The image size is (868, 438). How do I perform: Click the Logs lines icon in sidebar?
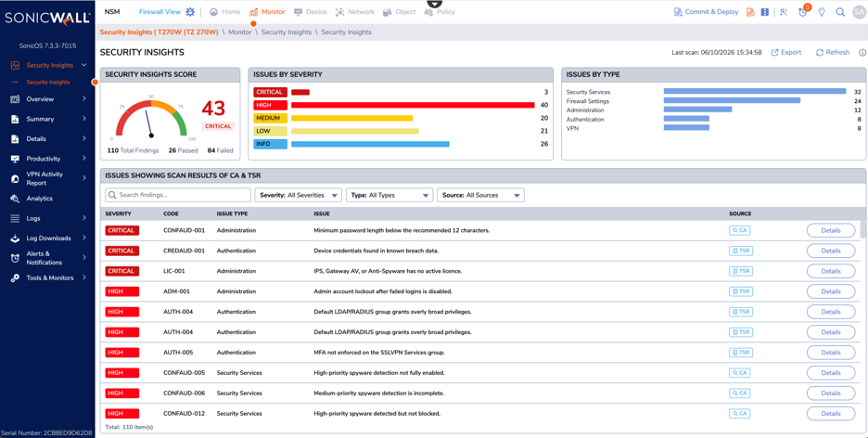coord(15,218)
